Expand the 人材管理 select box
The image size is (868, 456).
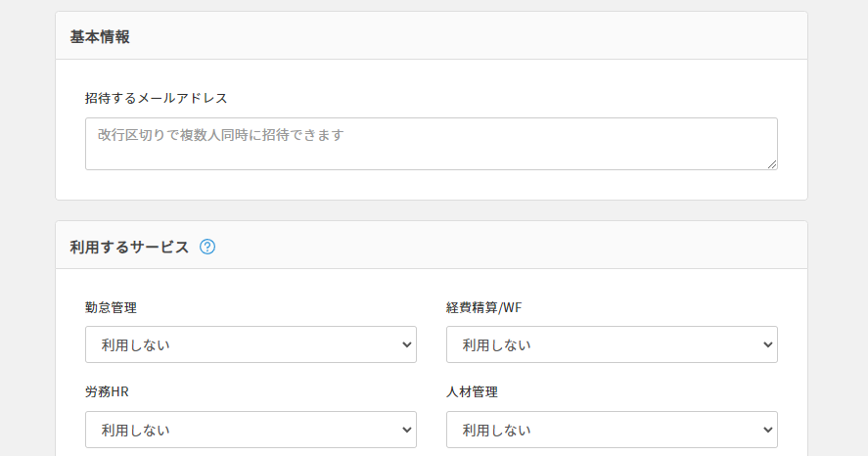(x=612, y=430)
